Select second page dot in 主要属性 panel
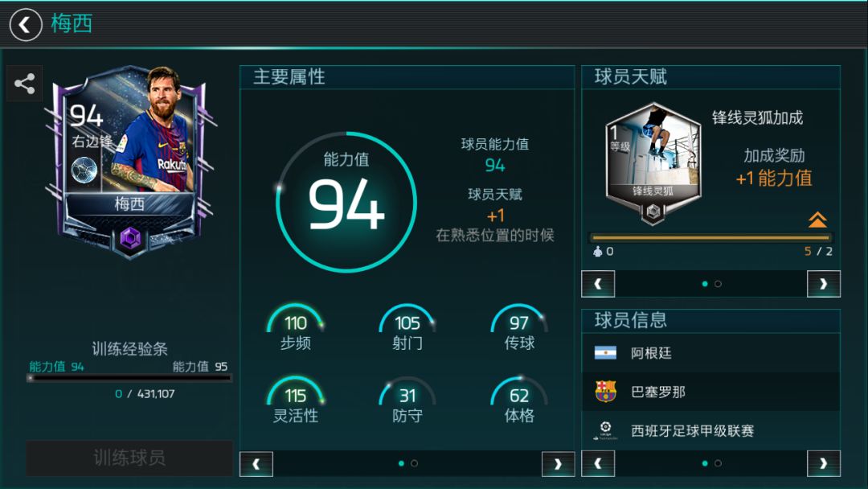This screenshot has width=868, height=489. pyautogui.click(x=415, y=463)
